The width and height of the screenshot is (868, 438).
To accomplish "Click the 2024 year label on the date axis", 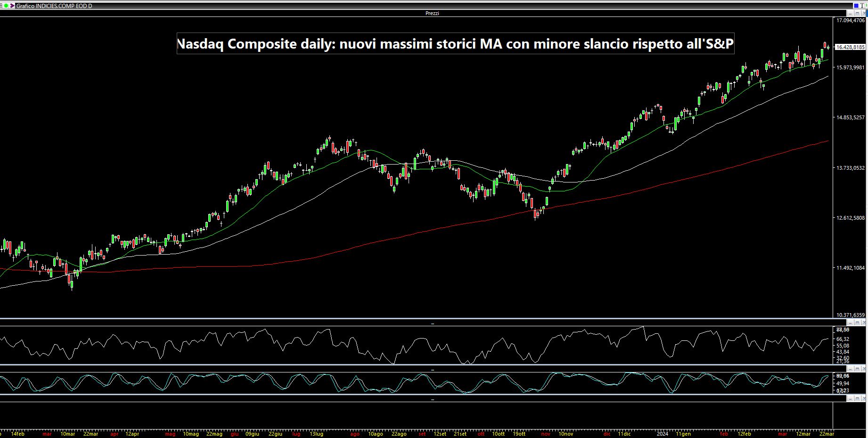I will click(663, 434).
